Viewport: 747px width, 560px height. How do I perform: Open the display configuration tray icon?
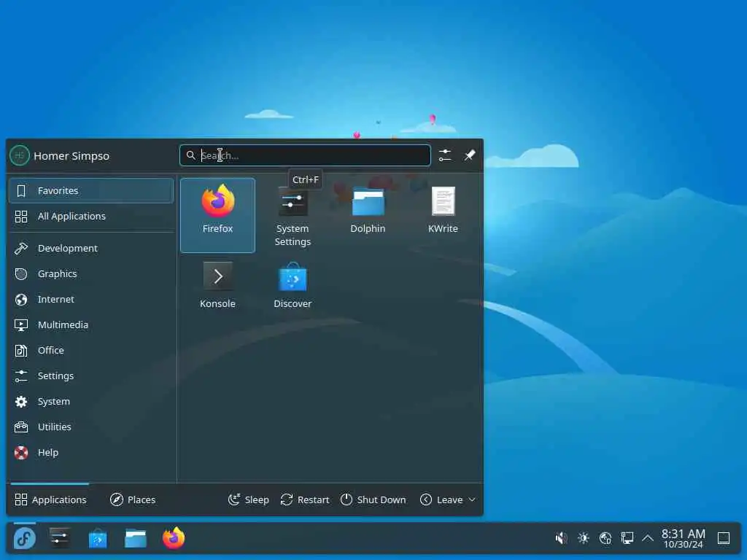click(627, 538)
